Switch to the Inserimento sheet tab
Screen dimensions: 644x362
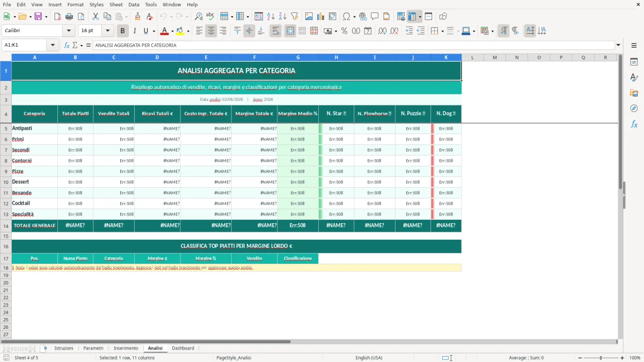(126, 348)
